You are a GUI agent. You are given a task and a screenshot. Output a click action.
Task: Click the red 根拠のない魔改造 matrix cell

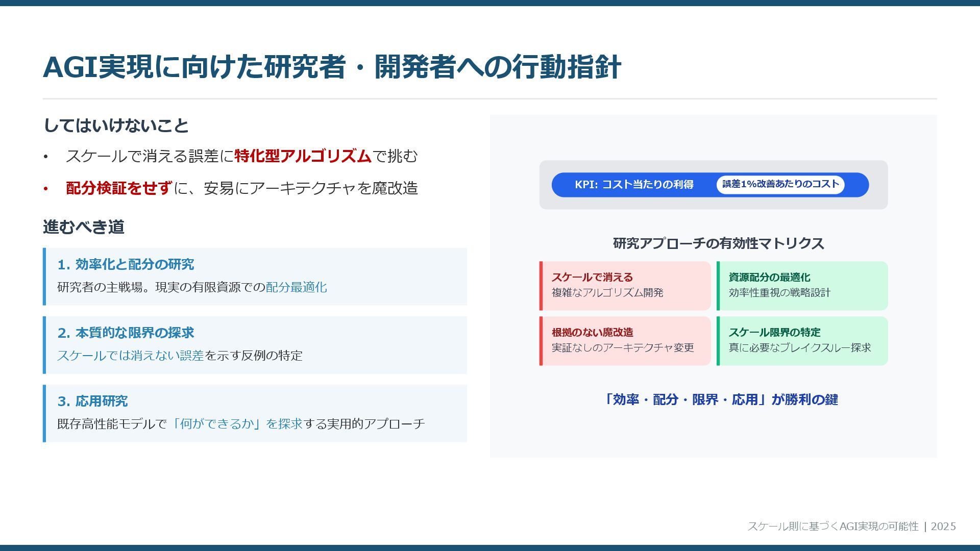625,341
